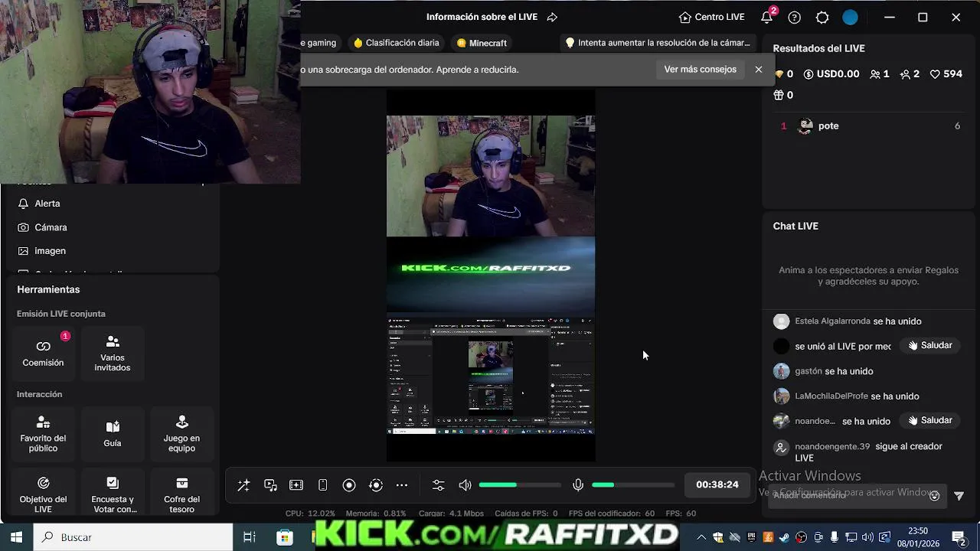Screen dimensions: 980x551
Task: Dismiss the overload warning banner
Action: pos(758,69)
